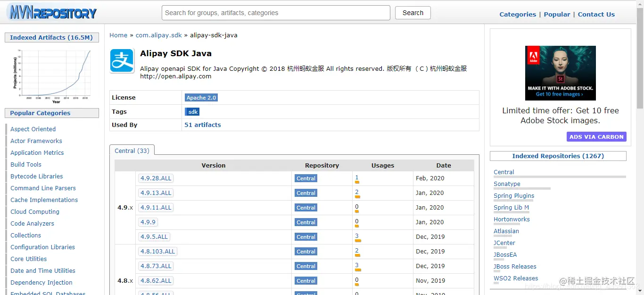Screen dimensions: 644x295
Task: Open Core Utilities category
Action: tap(29, 259)
